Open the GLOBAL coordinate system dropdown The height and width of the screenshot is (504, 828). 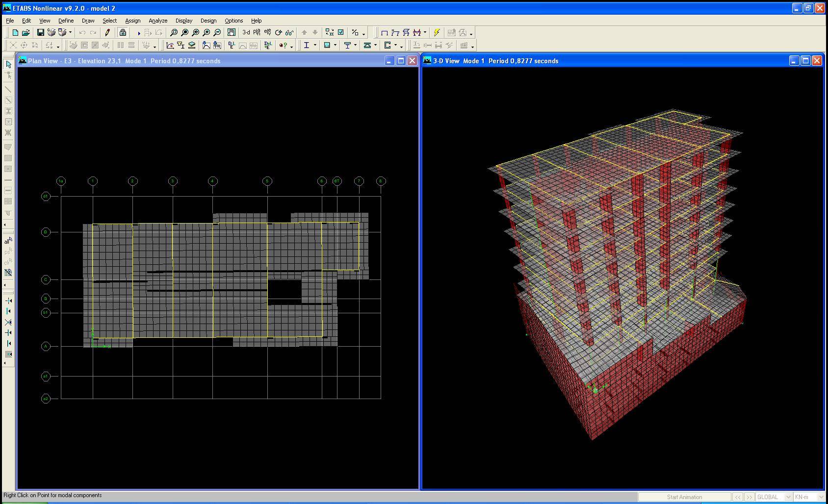coord(788,497)
